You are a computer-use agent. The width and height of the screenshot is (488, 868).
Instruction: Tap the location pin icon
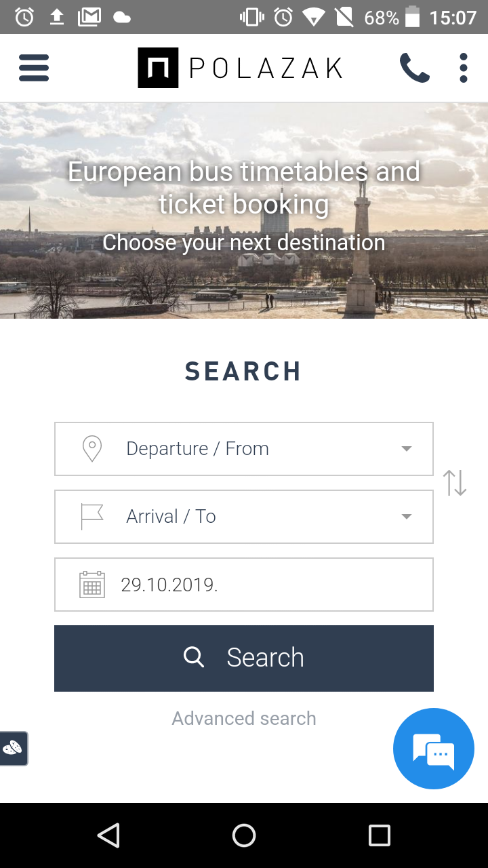tap(91, 449)
